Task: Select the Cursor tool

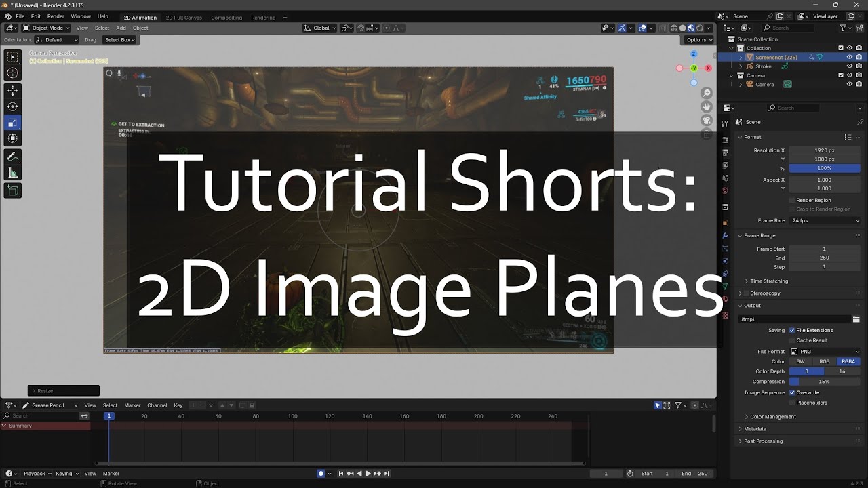Action: [x=13, y=73]
